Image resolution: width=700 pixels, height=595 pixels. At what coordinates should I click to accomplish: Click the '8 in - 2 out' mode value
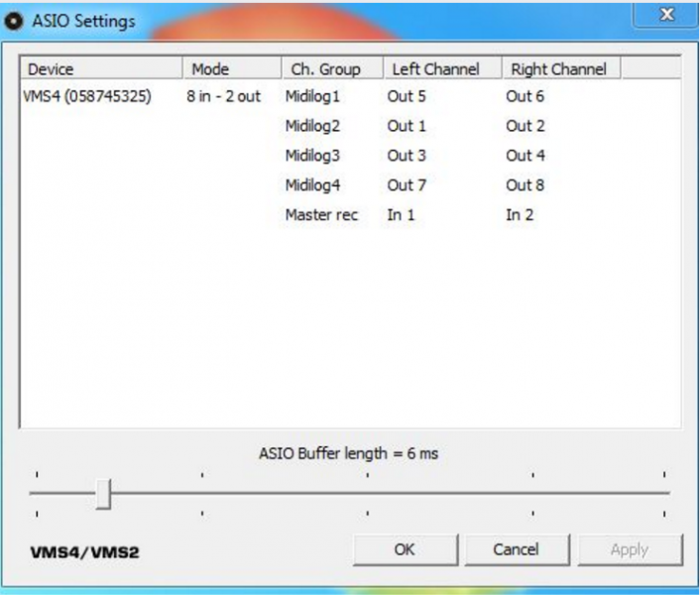pos(223,96)
